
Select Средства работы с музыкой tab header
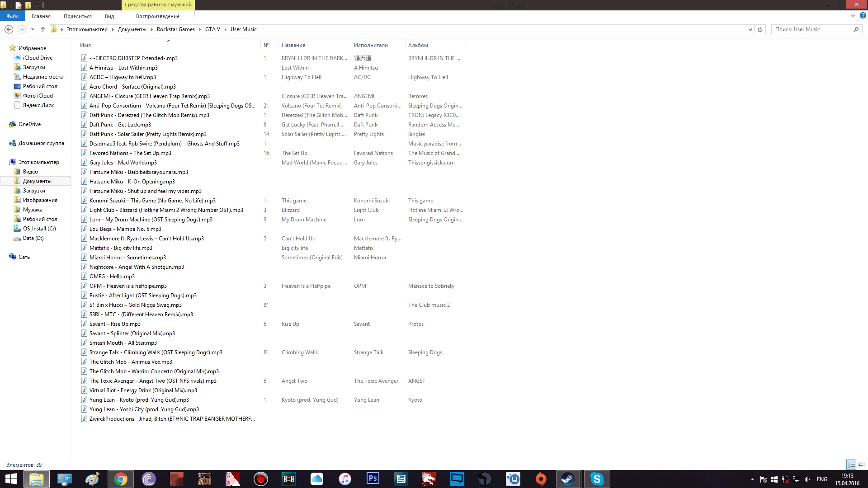click(158, 5)
